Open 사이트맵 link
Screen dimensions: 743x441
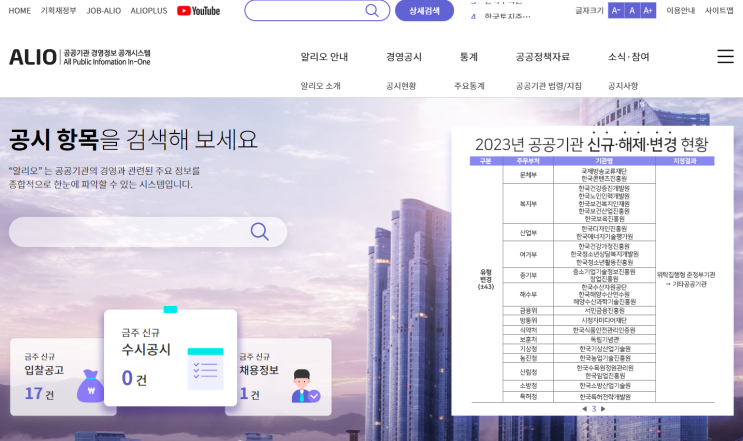click(x=719, y=10)
